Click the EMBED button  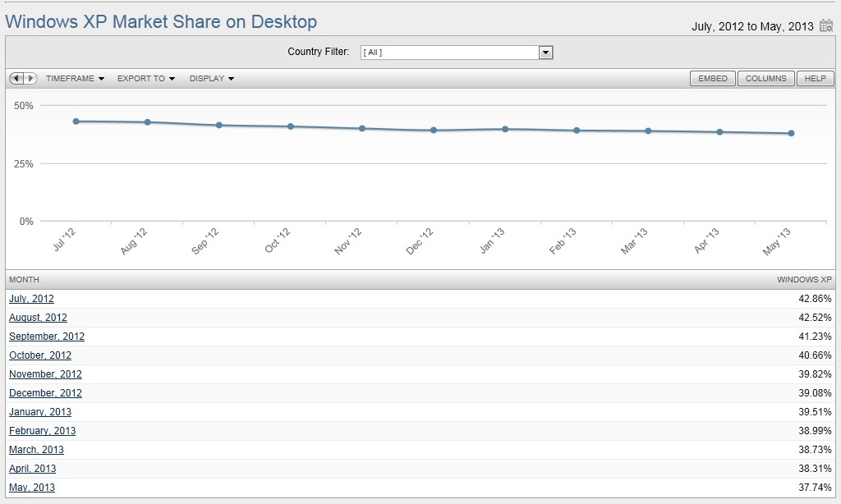(x=712, y=79)
